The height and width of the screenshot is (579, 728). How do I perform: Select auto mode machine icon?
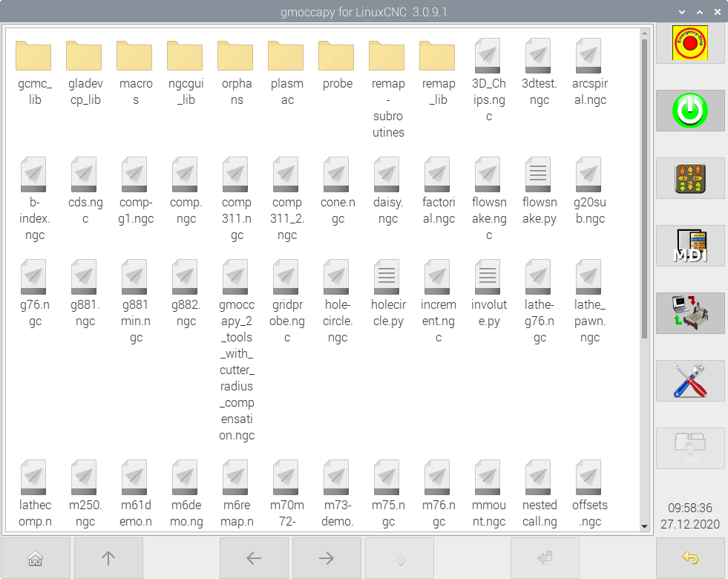pyautogui.click(x=689, y=313)
